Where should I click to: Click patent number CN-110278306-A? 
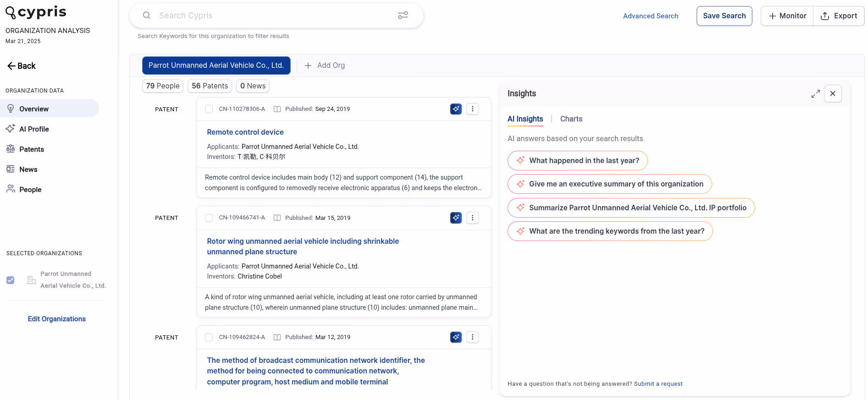(242, 109)
